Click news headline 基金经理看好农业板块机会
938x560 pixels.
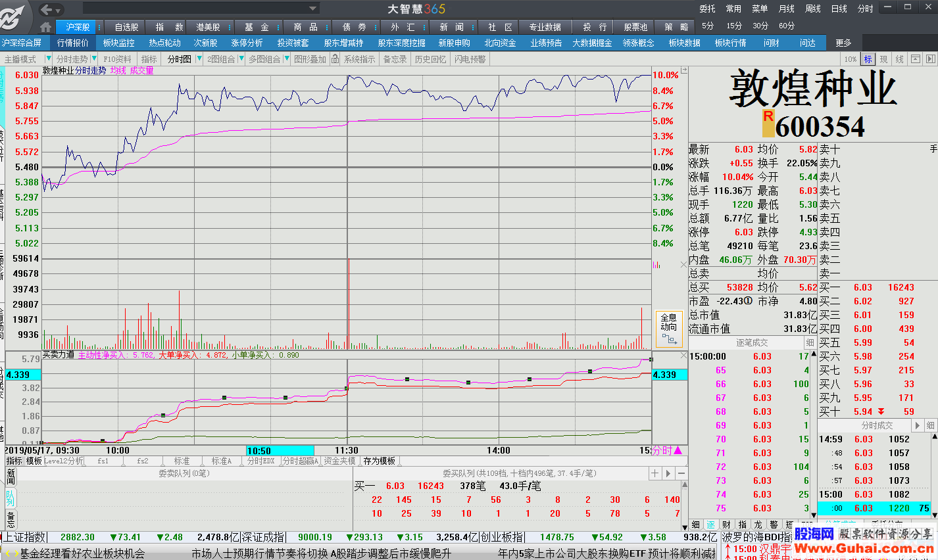click(x=82, y=553)
